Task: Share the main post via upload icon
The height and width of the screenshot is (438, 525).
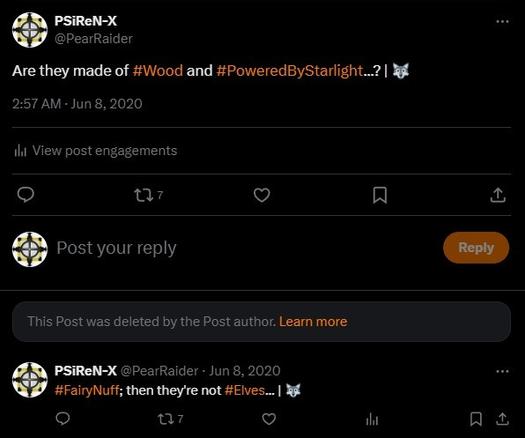Action: tap(498, 195)
